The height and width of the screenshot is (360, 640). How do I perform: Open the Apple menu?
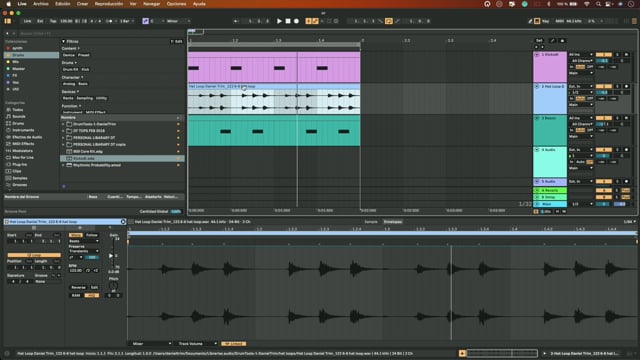(x=9, y=4)
